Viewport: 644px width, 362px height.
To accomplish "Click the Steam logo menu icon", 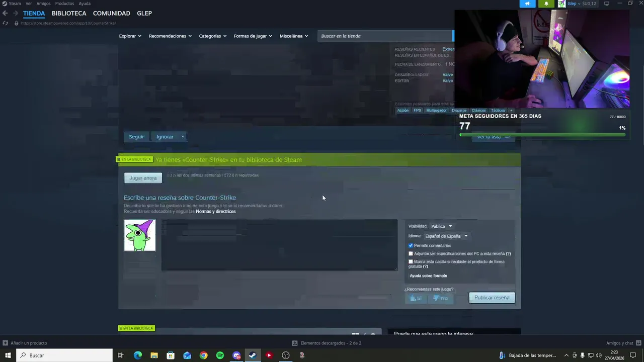I will (5, 4).
